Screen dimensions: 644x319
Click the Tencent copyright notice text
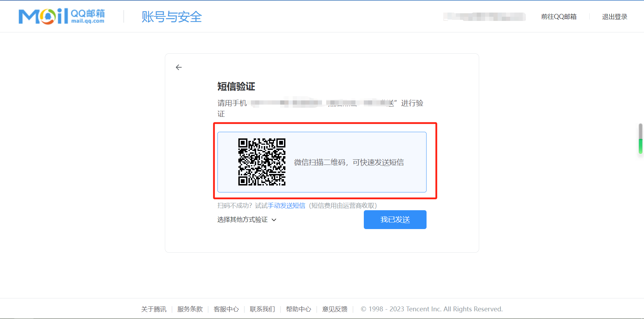click(432, 309)
